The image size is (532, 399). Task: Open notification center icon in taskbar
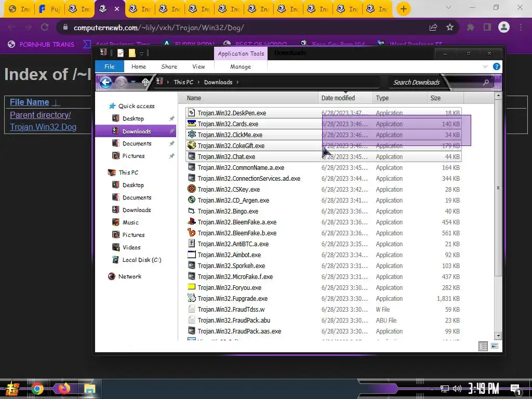click(516, 389)
